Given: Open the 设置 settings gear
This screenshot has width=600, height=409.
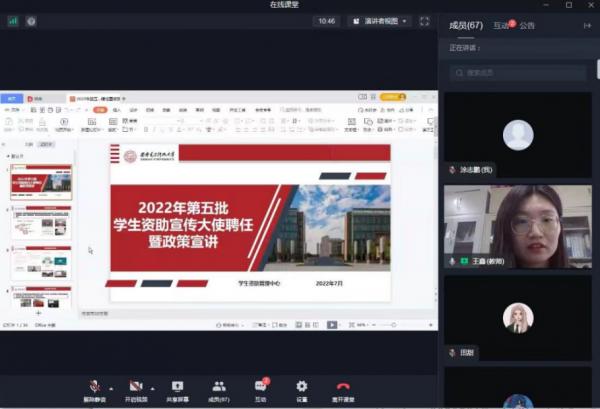Looking at the screenshot, I should click(302, 386).
